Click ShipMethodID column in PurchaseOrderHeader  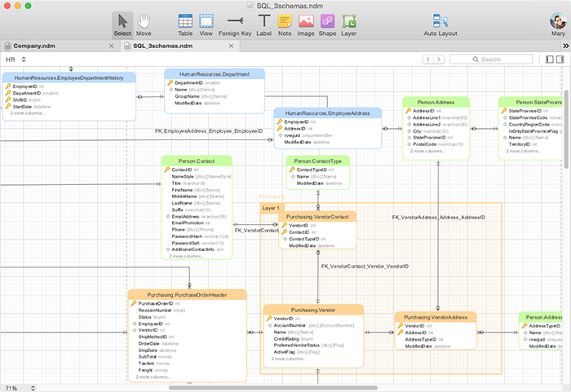click(156, 337)
